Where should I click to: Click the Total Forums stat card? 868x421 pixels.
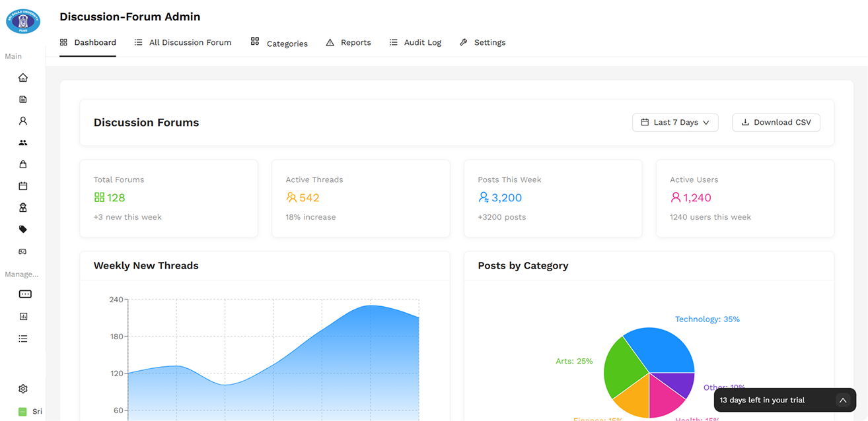tap(168, 198)
